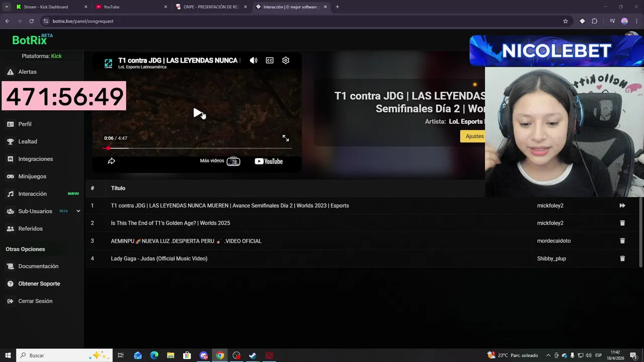
Task: Select the 'Lady Gaga - Judas (Official Music Video)' row
Action: click(361, 258)
